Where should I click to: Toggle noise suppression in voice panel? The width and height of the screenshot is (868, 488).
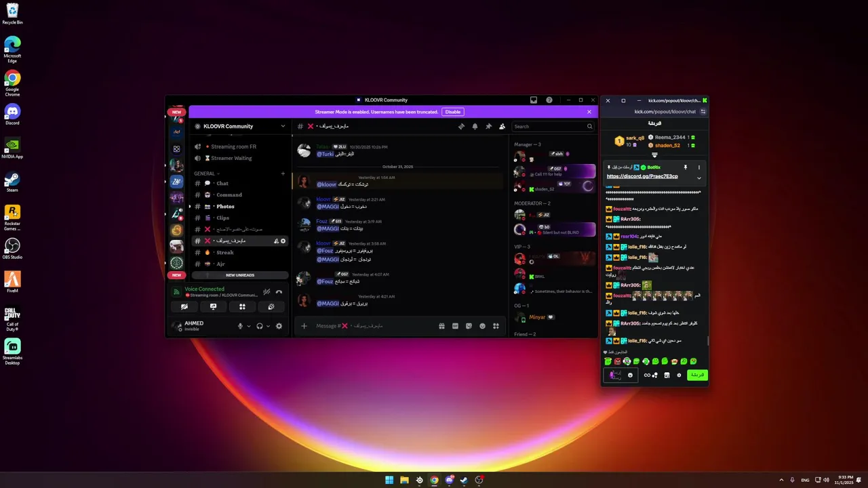[x=267, y=292]
